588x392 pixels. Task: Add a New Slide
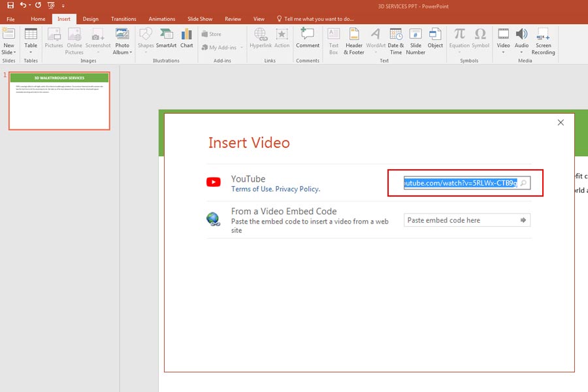pos(8,41)
